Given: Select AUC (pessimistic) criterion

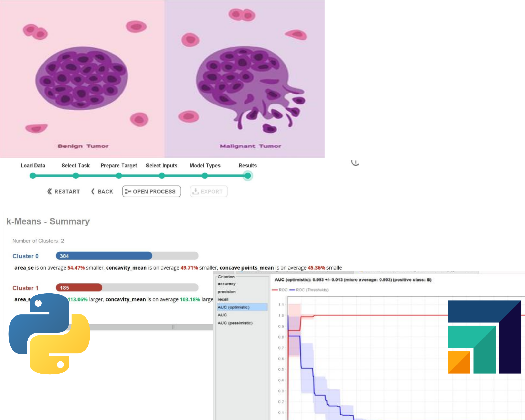Looking at the screenshot, I should [x=235, y=323].
